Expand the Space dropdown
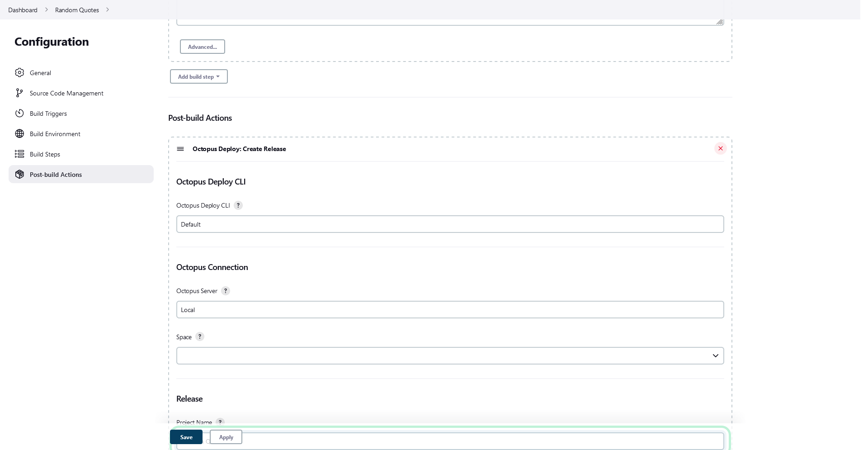Viewport: 868px width, 450px height. pyautogui.click(x=450, y=355)
